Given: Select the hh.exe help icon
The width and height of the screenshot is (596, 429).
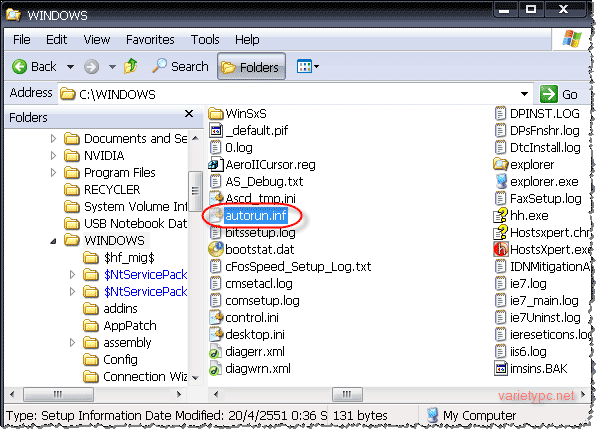Looking at the screenshot, I should click(x=500, y=215).
